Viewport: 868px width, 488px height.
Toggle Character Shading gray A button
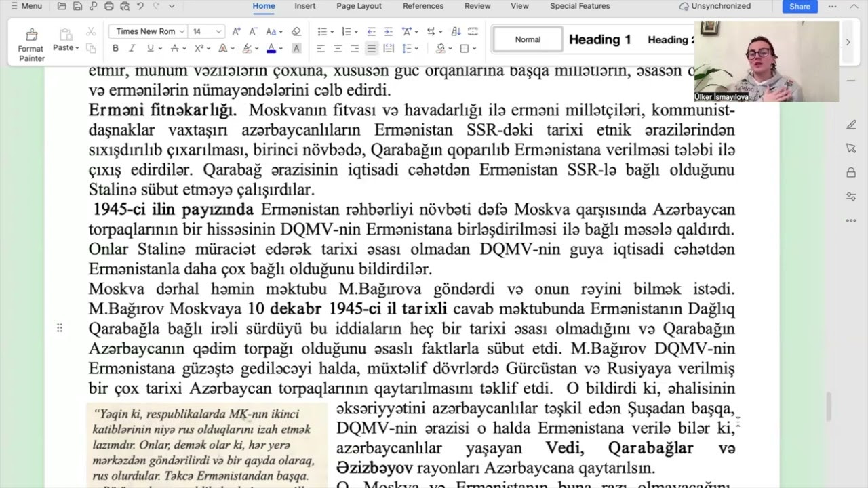296,48
